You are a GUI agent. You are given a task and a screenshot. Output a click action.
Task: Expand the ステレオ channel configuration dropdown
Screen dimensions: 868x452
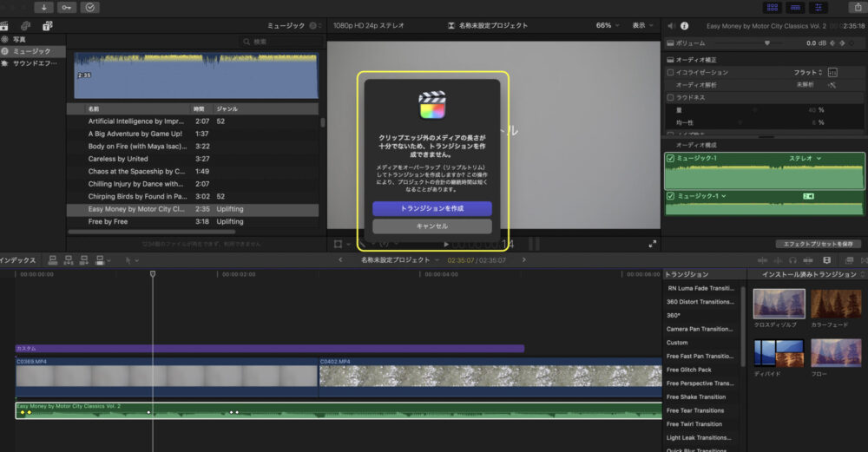click(805, 159)
